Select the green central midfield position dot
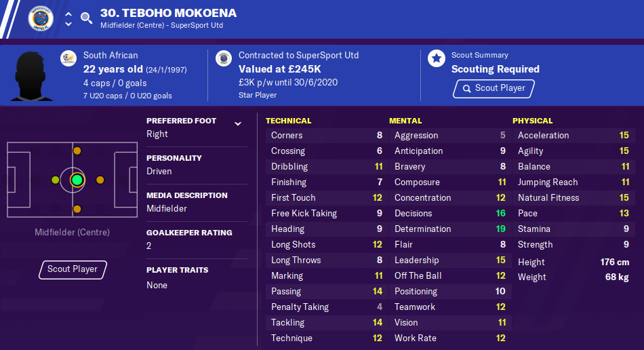Screen dimensions: 644x350 (x=77, y=180)
